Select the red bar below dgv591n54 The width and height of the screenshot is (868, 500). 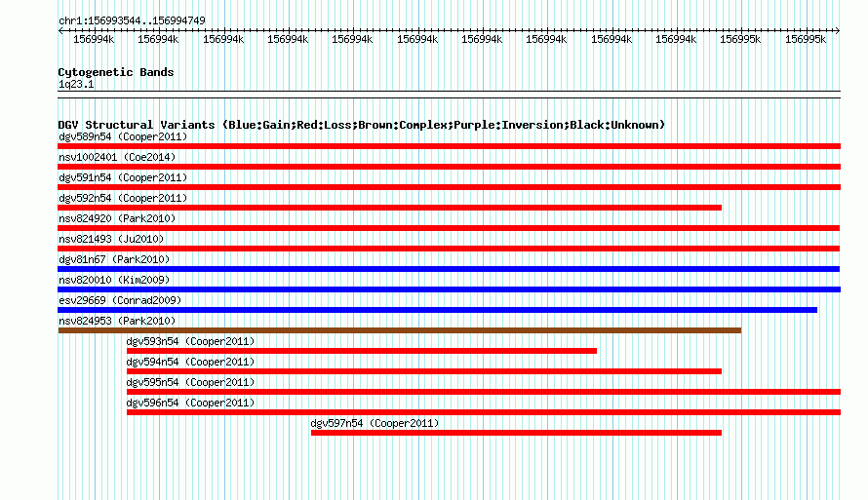(x=449, y=187)
